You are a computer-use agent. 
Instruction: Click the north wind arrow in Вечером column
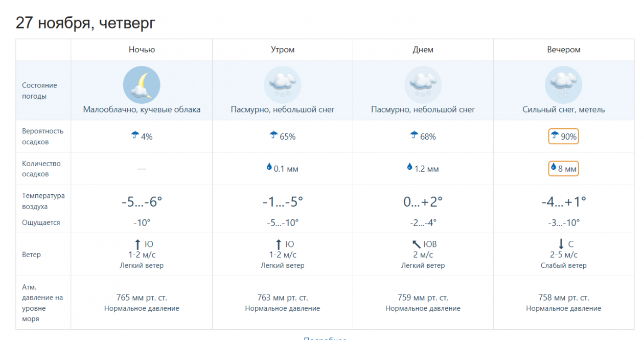click(x=561, y=244)
